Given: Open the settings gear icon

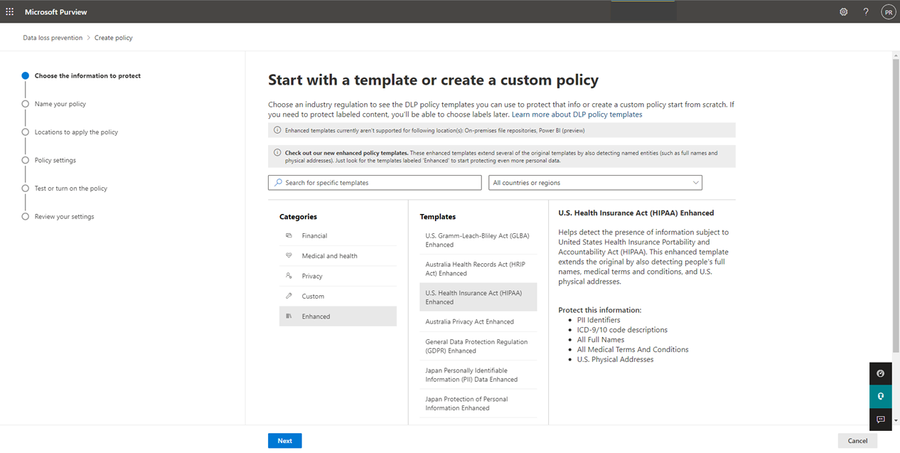Looking at the screenshot, I should [844, 11].
